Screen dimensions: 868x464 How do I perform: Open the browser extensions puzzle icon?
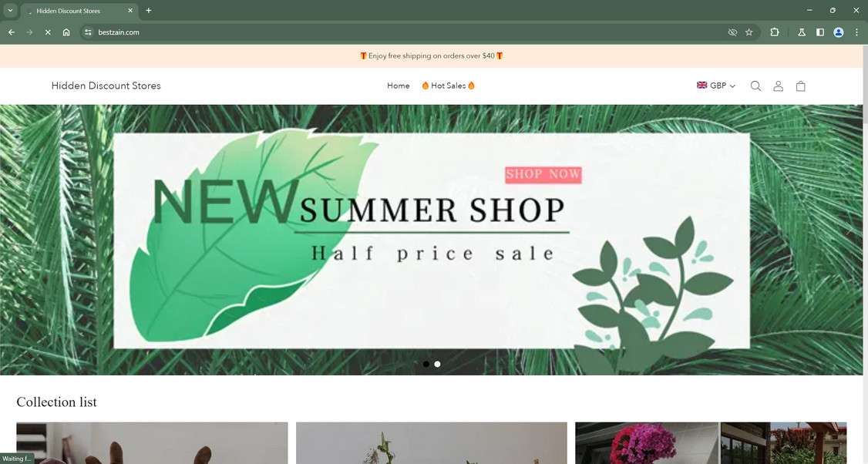point(775,32)
